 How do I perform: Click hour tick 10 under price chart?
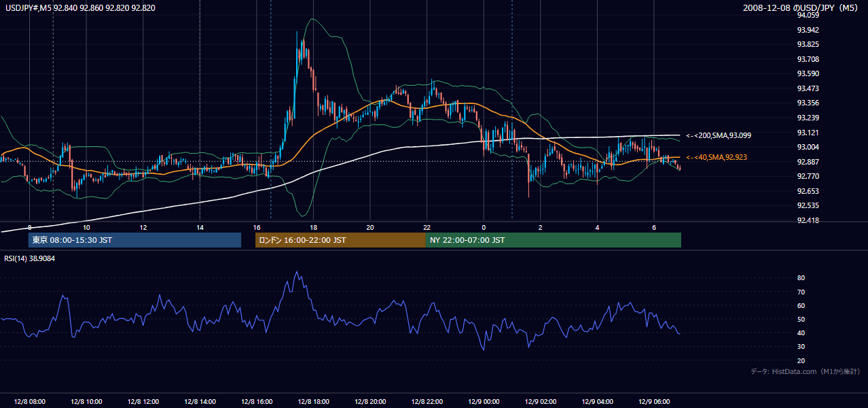tap(86, 227)
